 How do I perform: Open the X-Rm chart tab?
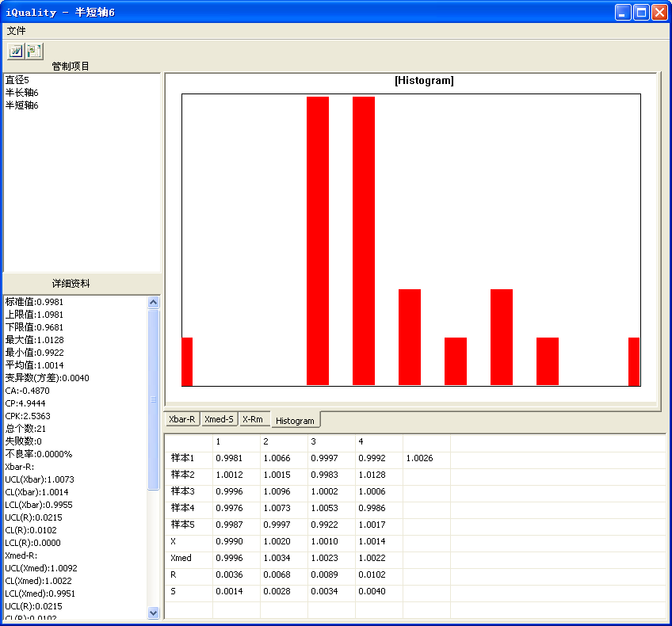click(x=253, y=419)
